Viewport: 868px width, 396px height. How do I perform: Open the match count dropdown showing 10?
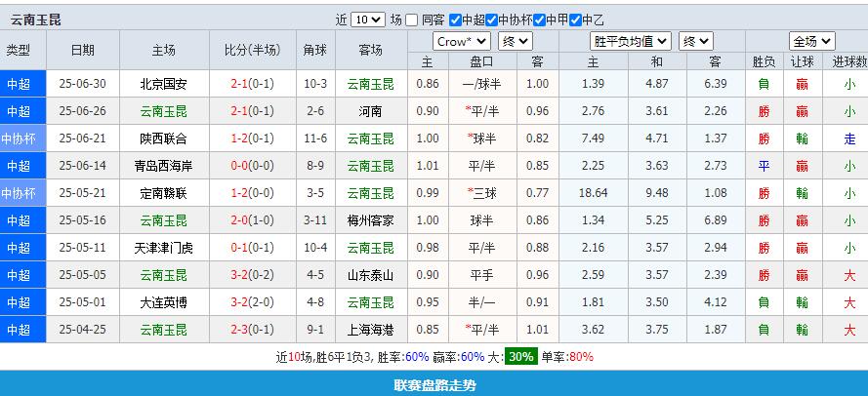[x=367, y=20]
